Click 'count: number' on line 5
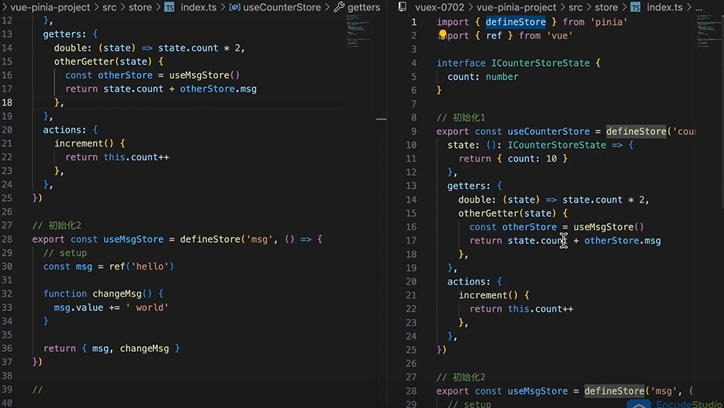 (483, 77)
